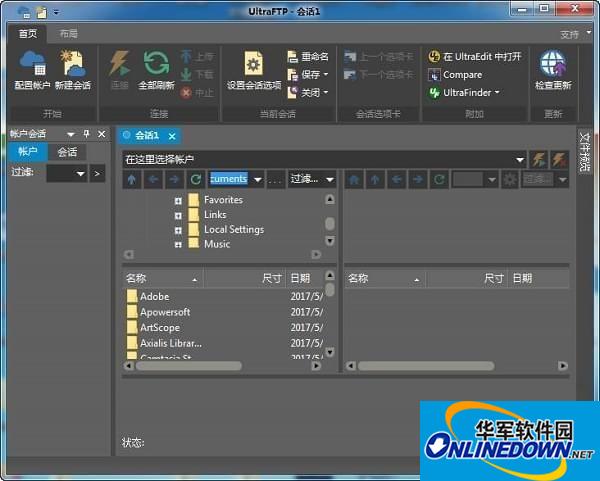Switch to the 会话 tab in sidebar
Screen dimensions: 600x481
[x=67, y=152]
